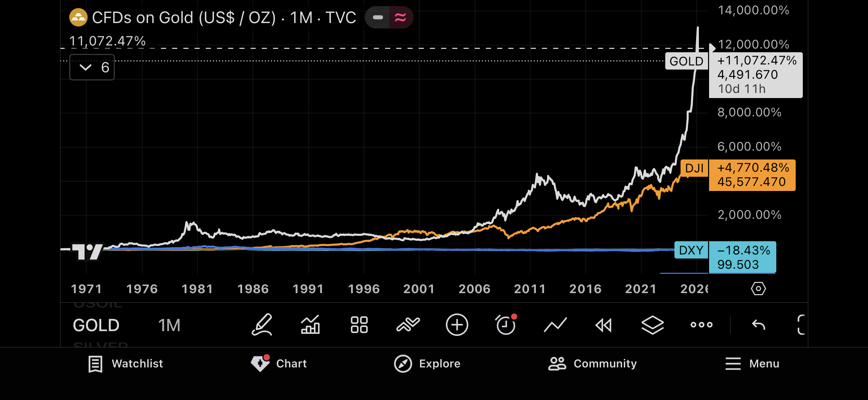Open the object tree layers icon
The height and width of the screenshot is (400, 868).
[x=652, y=325]
